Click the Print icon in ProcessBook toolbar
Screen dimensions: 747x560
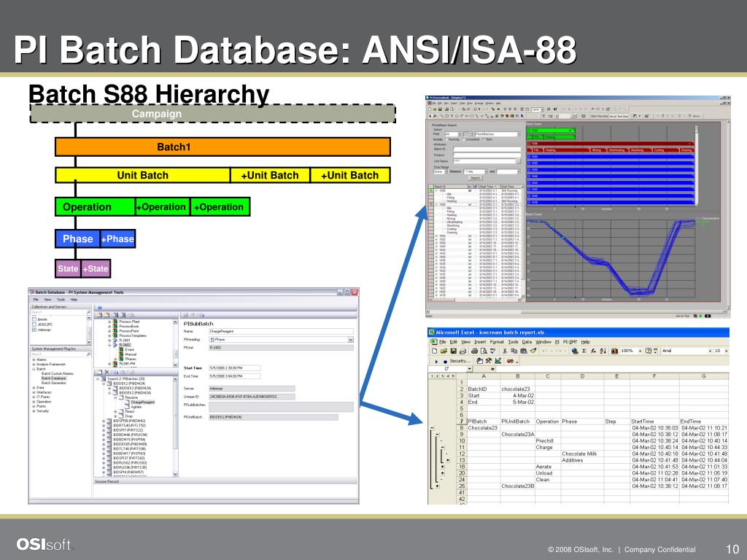[447, 109]
